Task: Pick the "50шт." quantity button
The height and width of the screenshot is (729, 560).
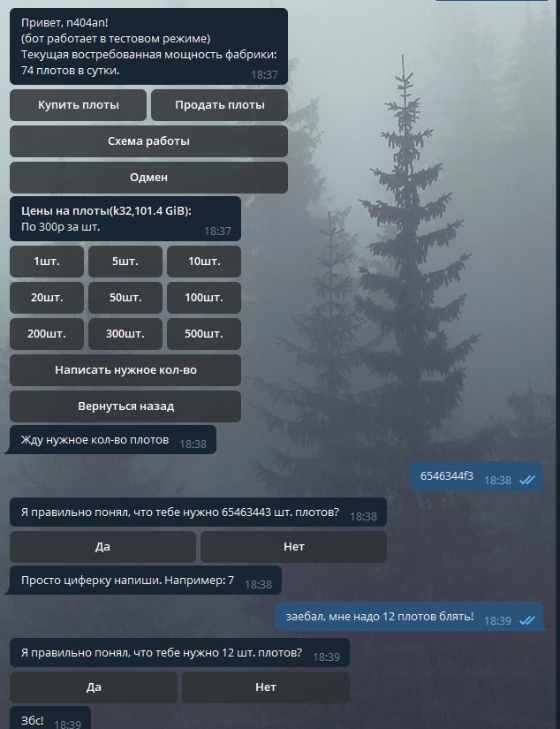Action: [x=125, y=298]
